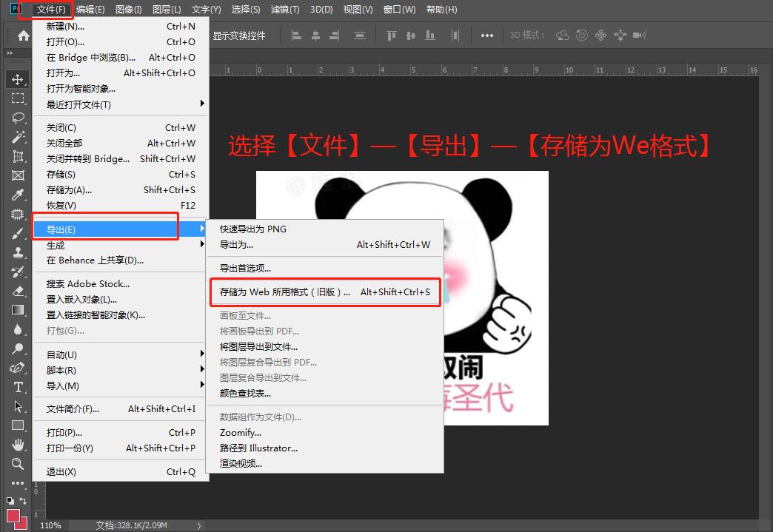Select the Hand tool
Screen dimensions: 773x532
click(18, 445)
